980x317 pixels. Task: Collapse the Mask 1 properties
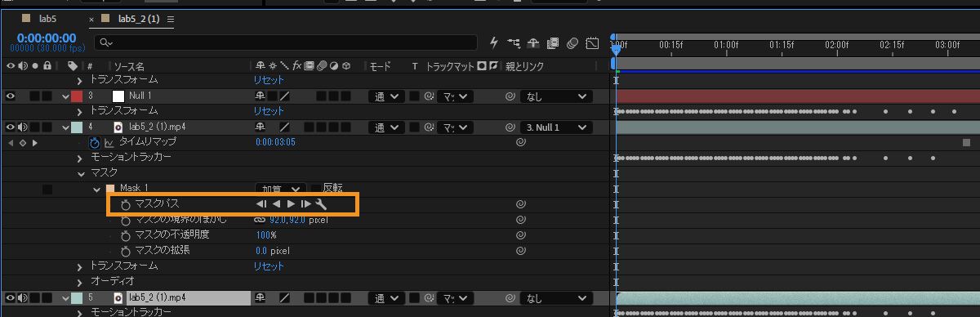(96, 189)
